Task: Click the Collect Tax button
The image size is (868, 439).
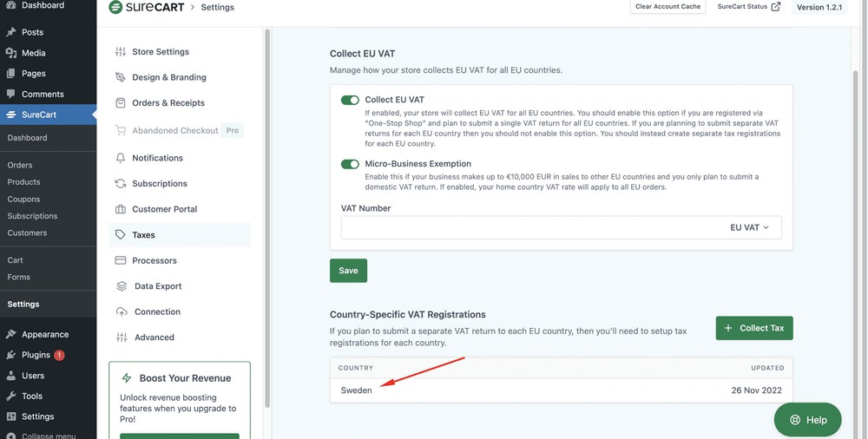Action: (x=753, y=328)
